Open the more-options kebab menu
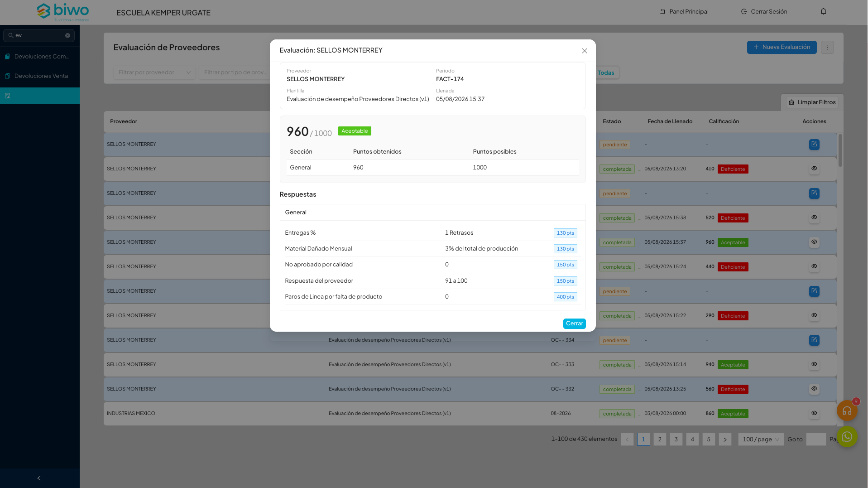This screenshot has width=868, height=488. point(827,47)
